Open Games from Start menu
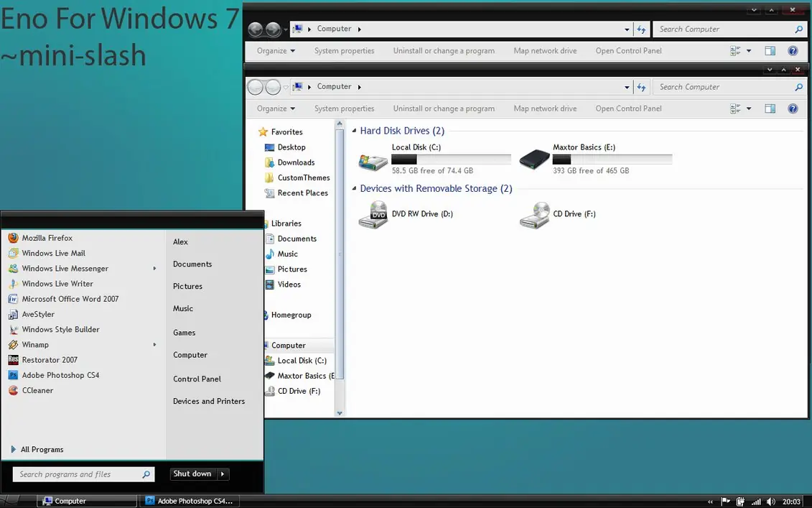812x508 pixels. click(184, 333)
